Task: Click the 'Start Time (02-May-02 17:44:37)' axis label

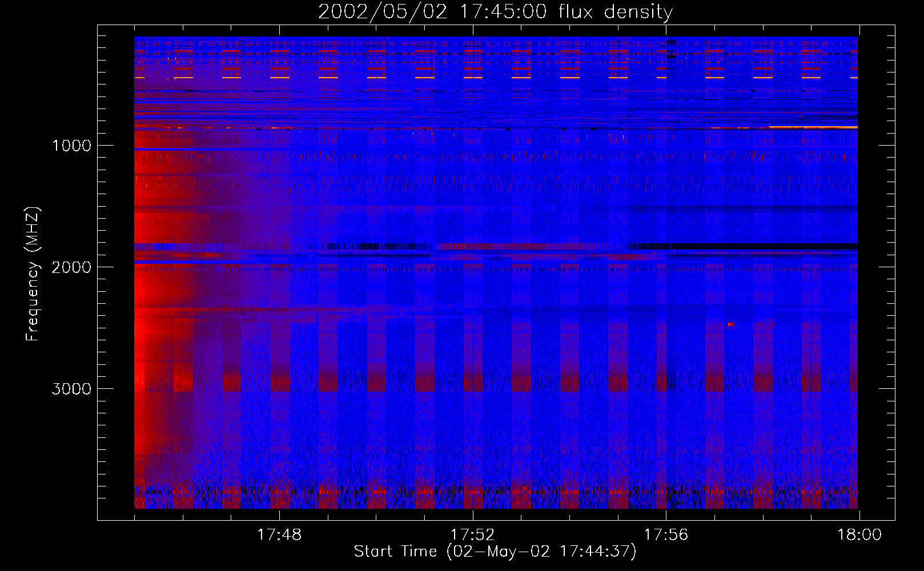Action: point(495,552)
